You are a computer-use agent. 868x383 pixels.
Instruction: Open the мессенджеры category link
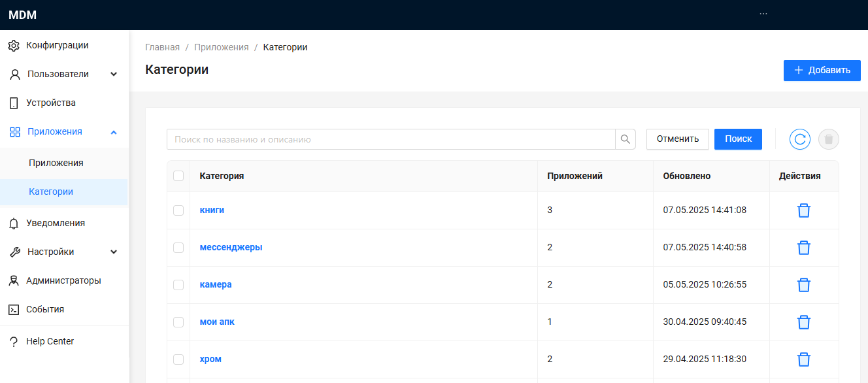click(x=231, y=248)
